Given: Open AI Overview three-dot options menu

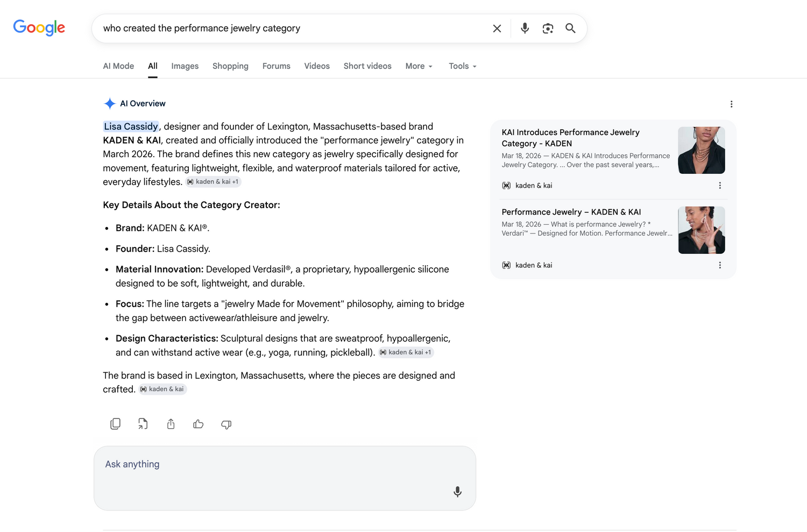Looking at the screenshot, I should coord(731,104).
